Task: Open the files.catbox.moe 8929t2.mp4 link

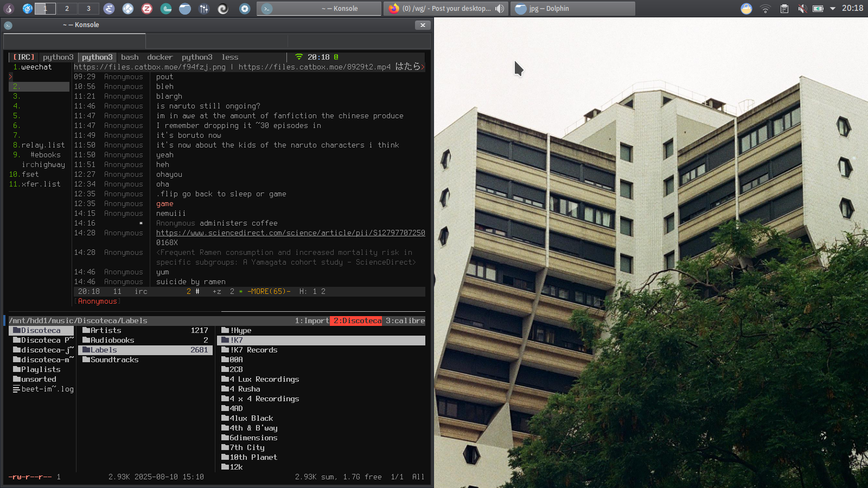Action: tap(315, 67)
